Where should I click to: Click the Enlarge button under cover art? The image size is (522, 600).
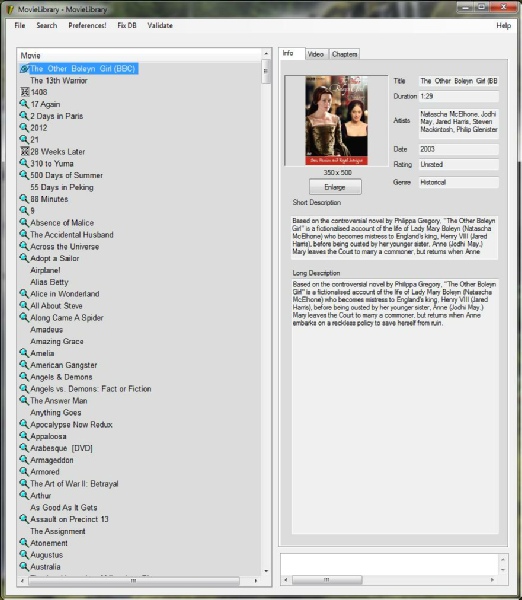(335, 187)
